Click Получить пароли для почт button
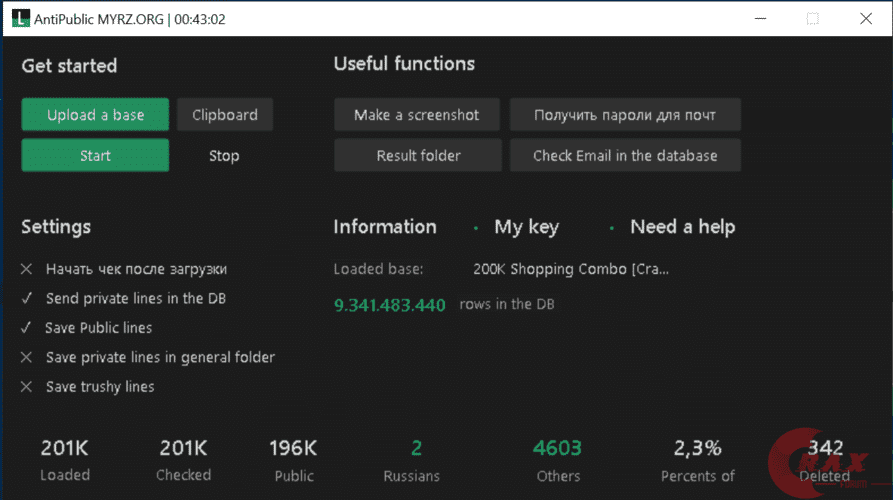The width and height of the screenshot is (893, 500). tap(625, 114)
